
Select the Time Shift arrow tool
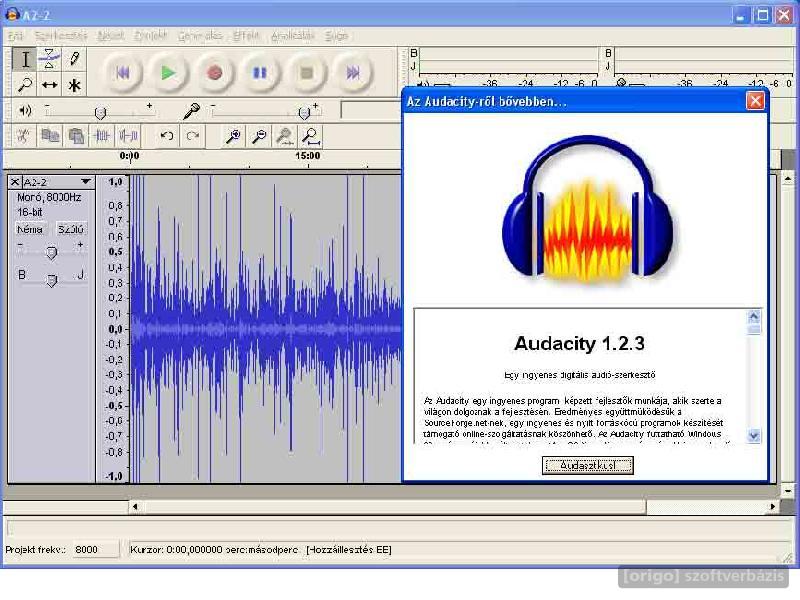49,85
